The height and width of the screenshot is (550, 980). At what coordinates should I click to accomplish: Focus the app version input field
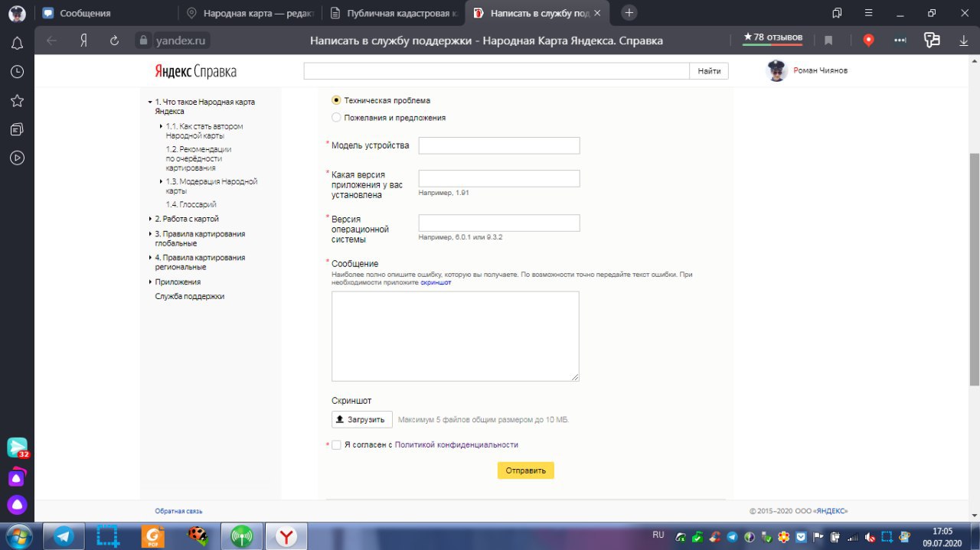click(x=499, y=178)
